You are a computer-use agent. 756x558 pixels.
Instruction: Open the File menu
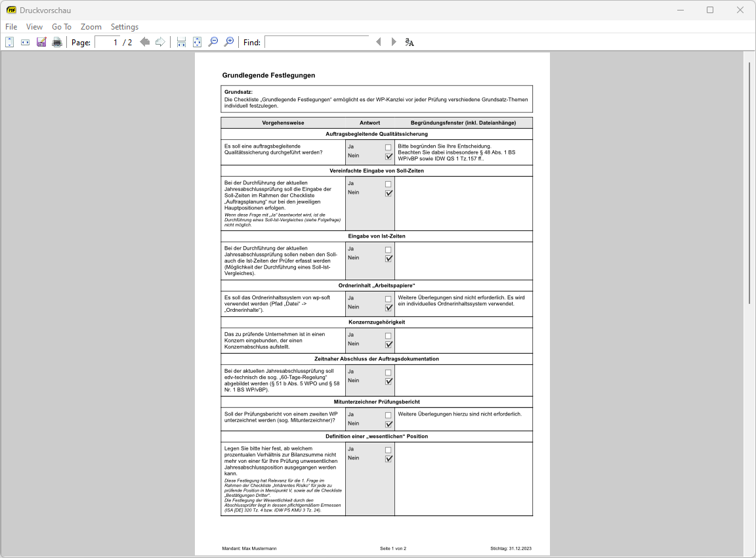[x=11, y=27]
